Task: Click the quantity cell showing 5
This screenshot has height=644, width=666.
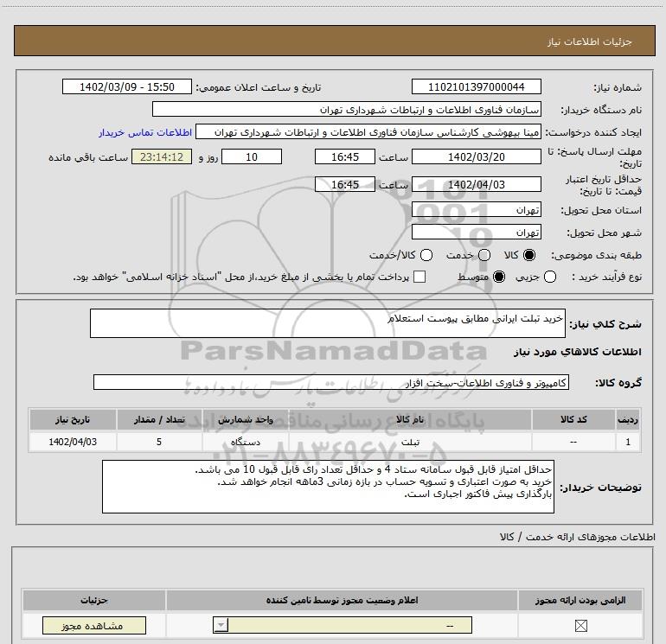Action: point(159,442)
